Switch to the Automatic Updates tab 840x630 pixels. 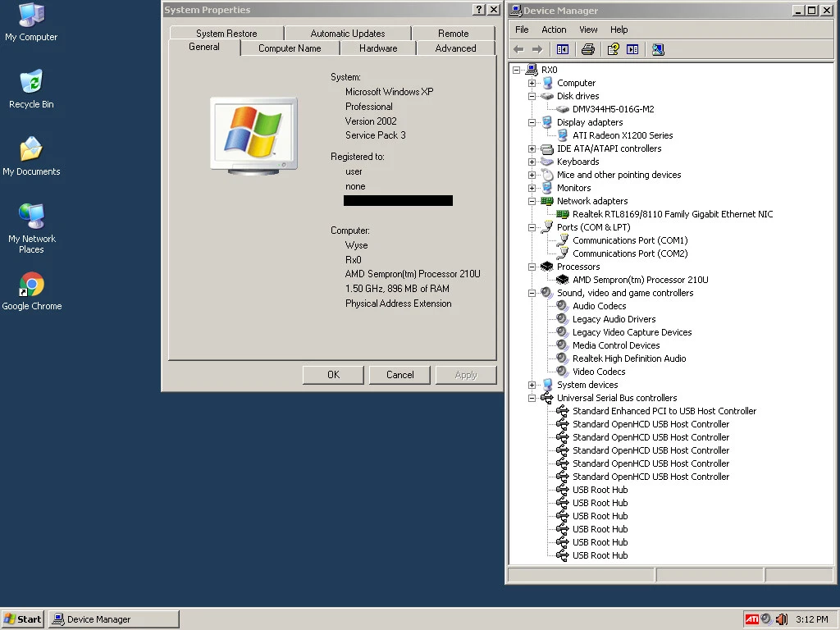coord(348,33)
